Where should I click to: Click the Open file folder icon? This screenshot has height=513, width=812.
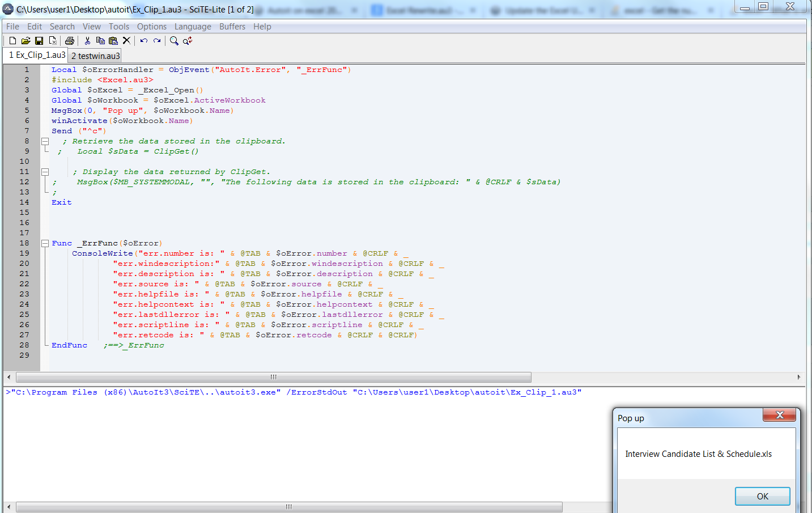25,41
